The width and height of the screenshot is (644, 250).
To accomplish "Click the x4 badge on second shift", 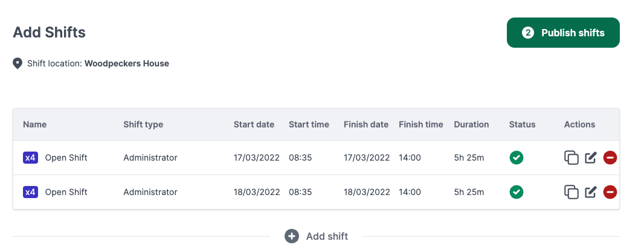I will (30, 192).
